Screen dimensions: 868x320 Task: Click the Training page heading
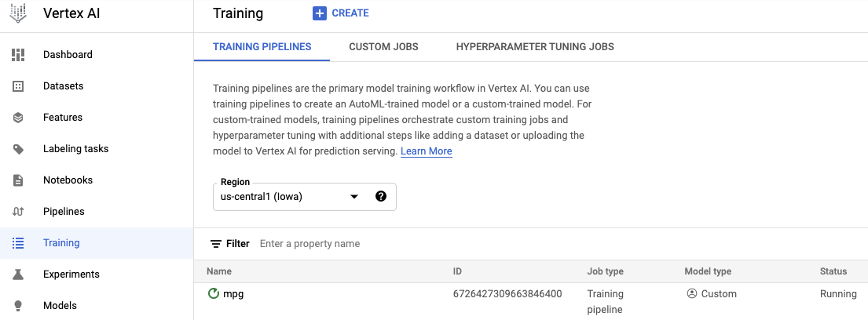tap(238, 14)
